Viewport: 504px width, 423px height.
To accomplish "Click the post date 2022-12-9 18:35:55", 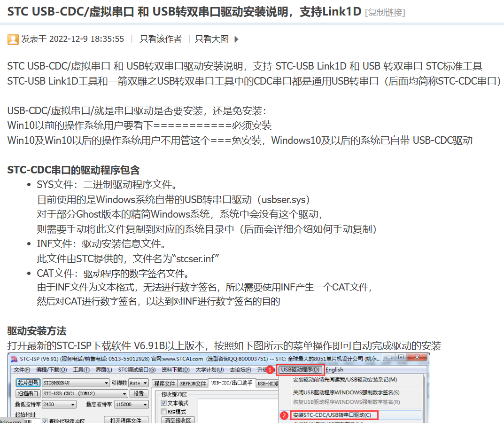I will 86,39.
